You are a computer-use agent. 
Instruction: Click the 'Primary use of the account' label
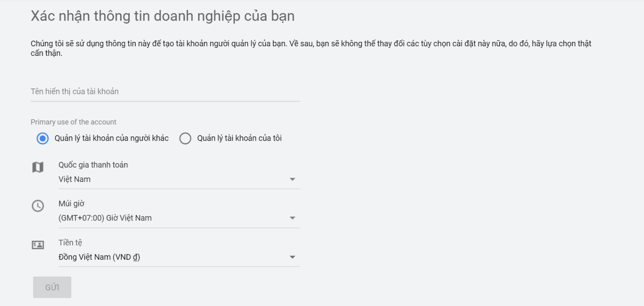(x=73, y=122)
